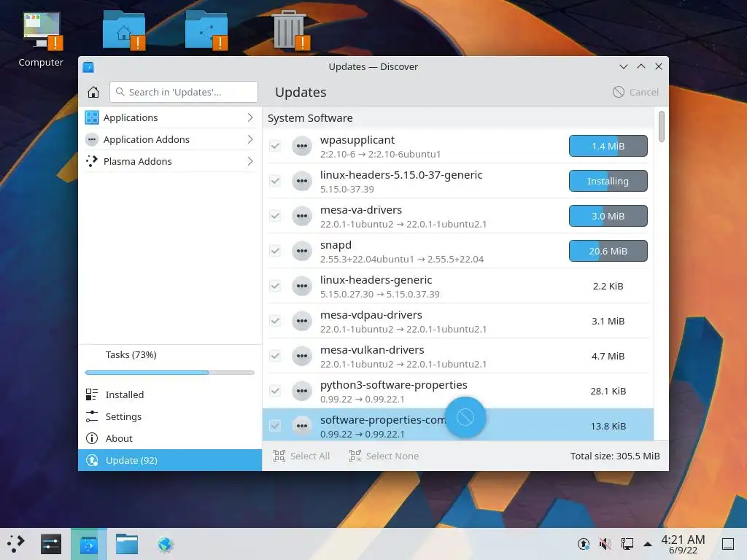The height and width of the screenshot is (560, 747).
Task: Uncheck the mesa-vdpau-drivers checkbox
Action: click(x=275, y=321)
